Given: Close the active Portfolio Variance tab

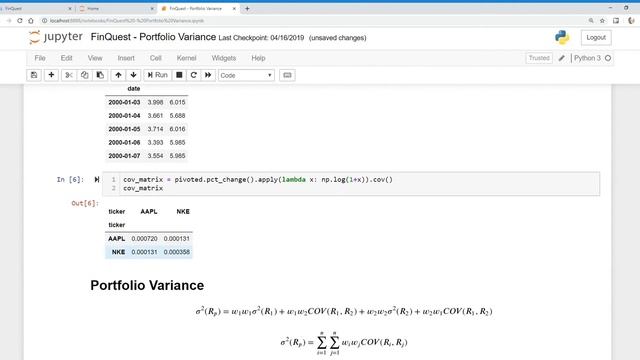Looking at the screenshot, I should coord(234,9).
